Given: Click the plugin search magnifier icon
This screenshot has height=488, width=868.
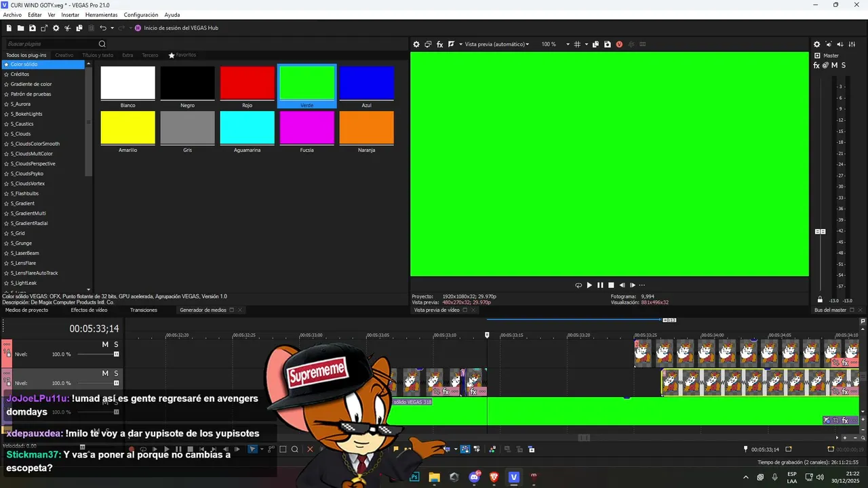Looking at the screenshot, I should pyautogui.click(x=102, y=44).
